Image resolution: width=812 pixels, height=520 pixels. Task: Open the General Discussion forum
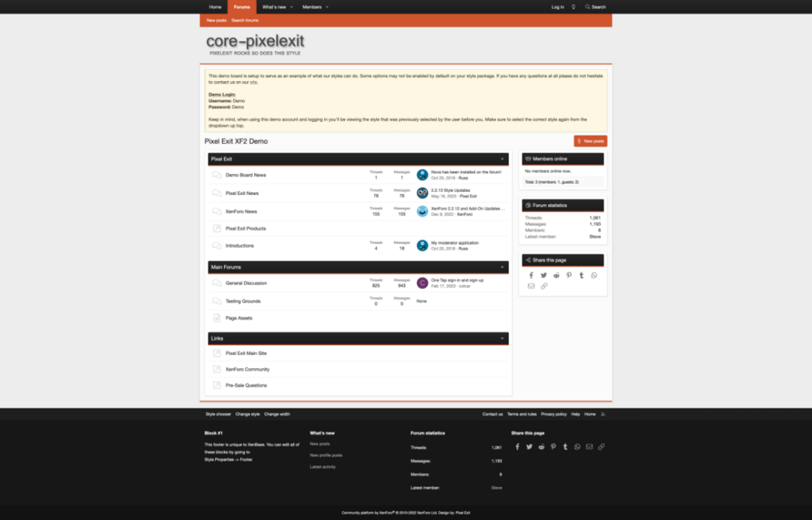pyautogui.click(x=246, y=283)
